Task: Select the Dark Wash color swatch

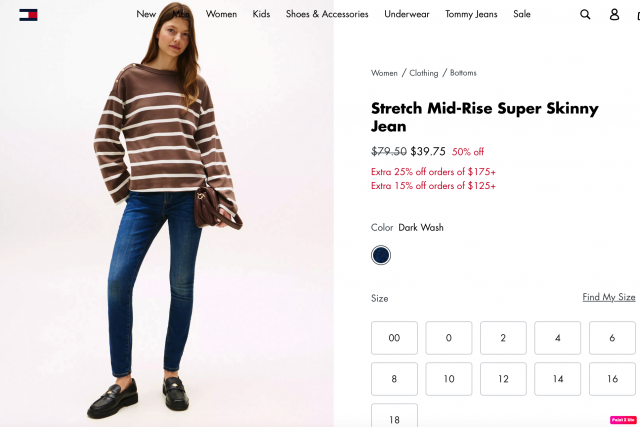Action: (380, 255)
